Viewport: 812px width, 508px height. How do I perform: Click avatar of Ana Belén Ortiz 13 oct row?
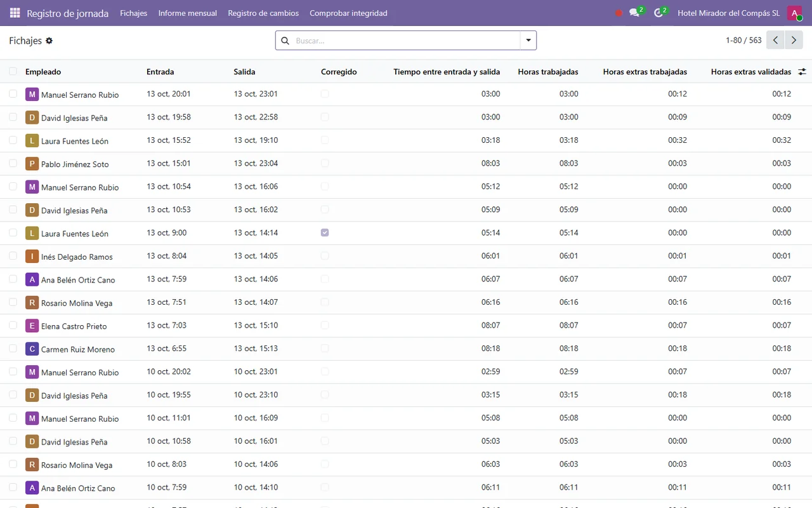point(32,279)
